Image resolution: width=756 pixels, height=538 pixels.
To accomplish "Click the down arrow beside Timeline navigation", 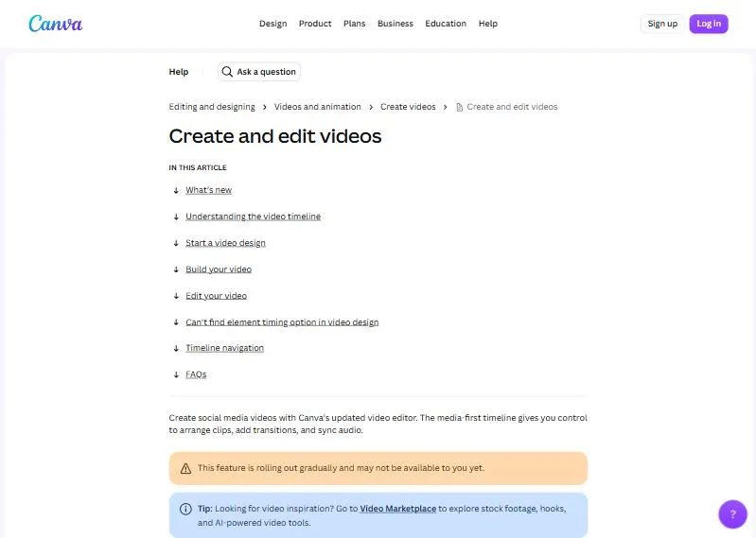I will pyautogui.click(x=176, y=348).
